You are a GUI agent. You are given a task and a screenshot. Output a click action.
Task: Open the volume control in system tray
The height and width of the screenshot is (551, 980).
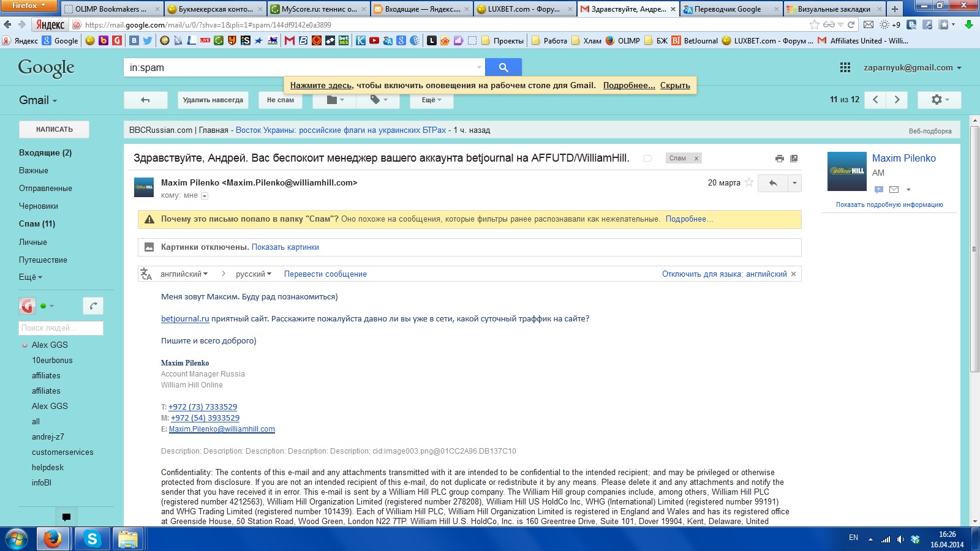pos(900,539)
